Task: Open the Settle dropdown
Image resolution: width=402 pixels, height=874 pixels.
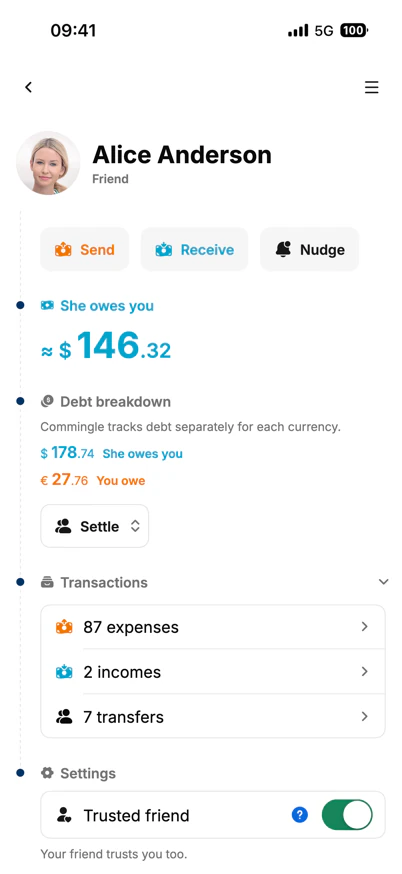Action: [95, 526]
